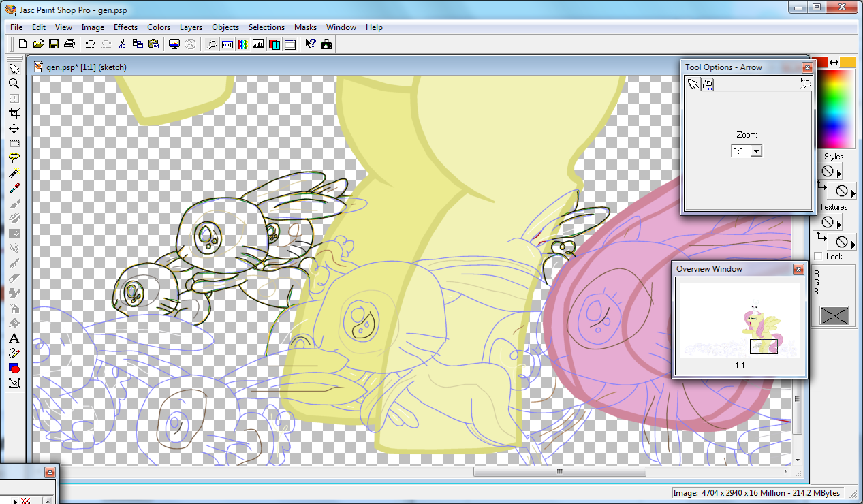Image resolution: width=863 pixels, height=504 pixels.
Task: Click the Print icon in toolbar
Action: click(x=69, y=44)
